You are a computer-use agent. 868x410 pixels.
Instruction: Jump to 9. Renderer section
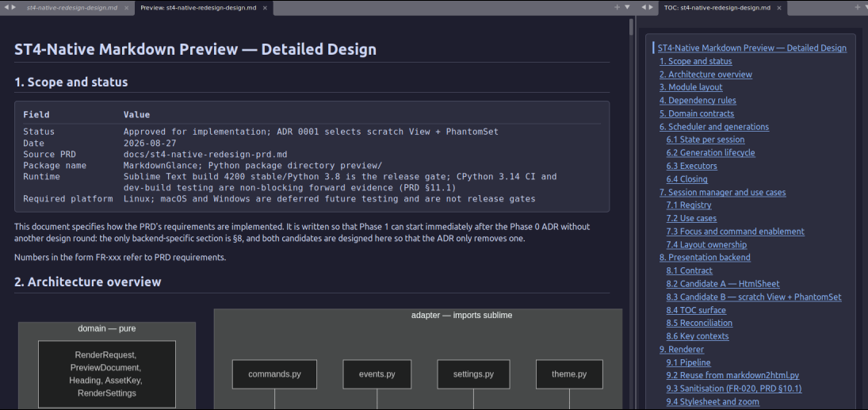(x=682, y=350)
